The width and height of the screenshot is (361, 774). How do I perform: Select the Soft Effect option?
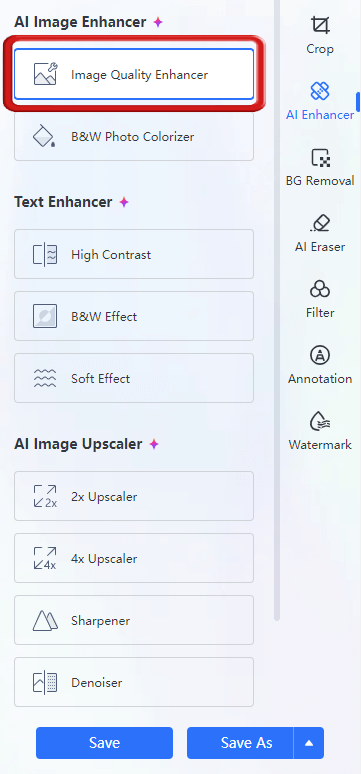point(134,378)
